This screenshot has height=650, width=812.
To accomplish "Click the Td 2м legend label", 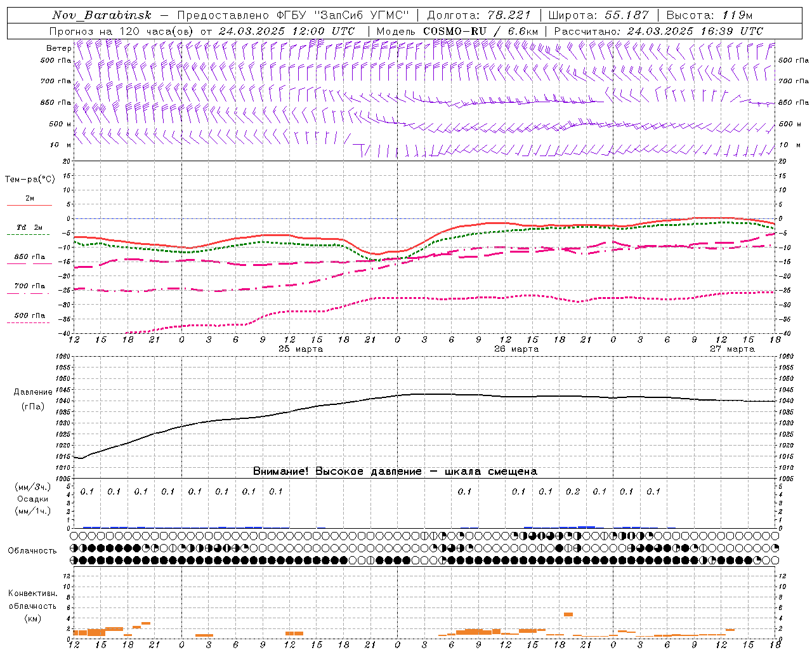I will click(x=29, y=227).
